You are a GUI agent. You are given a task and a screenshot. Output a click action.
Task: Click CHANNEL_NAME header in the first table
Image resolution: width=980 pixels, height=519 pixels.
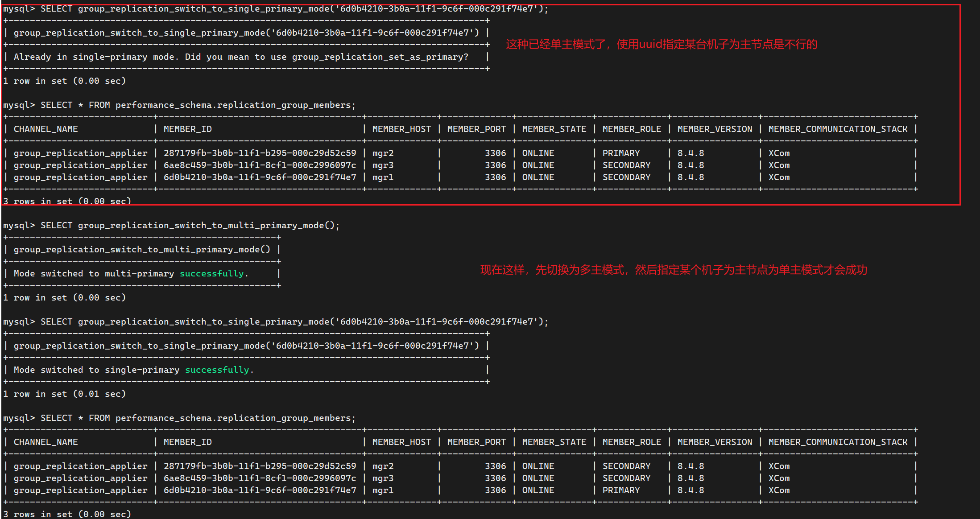(45, 129)
